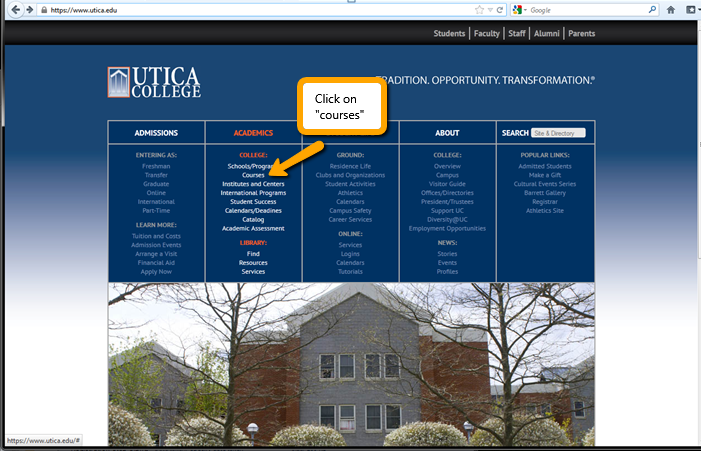
Task: Click Online under Entering As
Action: pyautogui.click(x=156, y=193)
